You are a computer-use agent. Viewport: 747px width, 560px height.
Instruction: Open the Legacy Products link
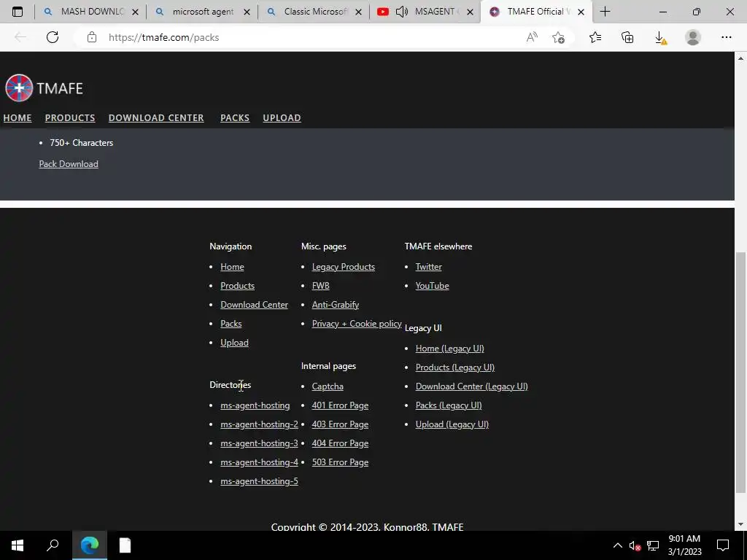[x=344, y=267]
